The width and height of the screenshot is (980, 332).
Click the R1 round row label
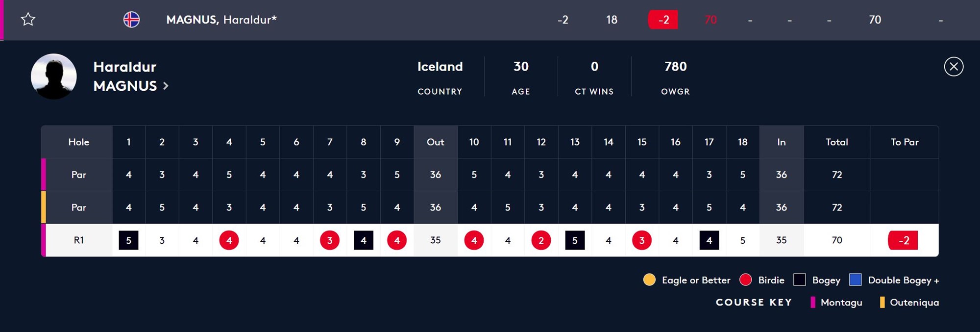tap(79, 240)
